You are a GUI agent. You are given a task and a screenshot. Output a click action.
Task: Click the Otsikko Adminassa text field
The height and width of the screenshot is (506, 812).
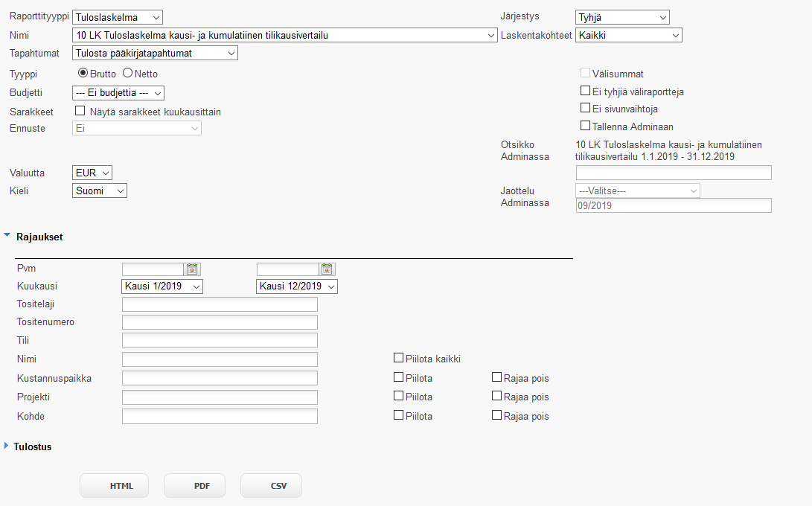click(674, 173)
